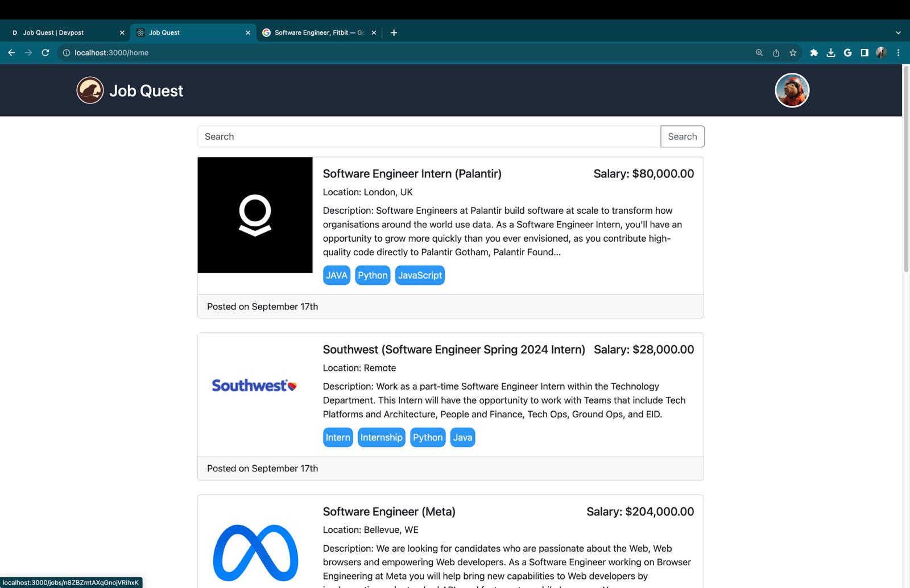This screenshot has height=588, width=910.
Task: Click the page vertical scrollbar thumb
Action: click(x=906, y=170)
